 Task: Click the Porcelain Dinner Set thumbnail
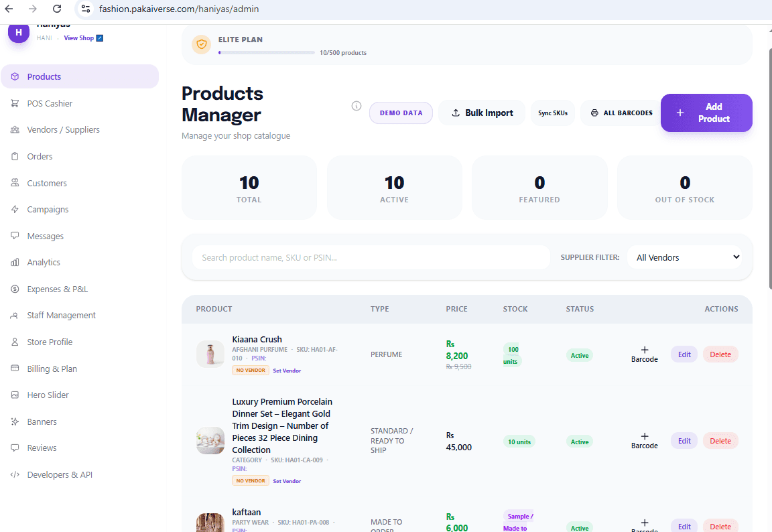pyautogui.click(x=210, y=440)
